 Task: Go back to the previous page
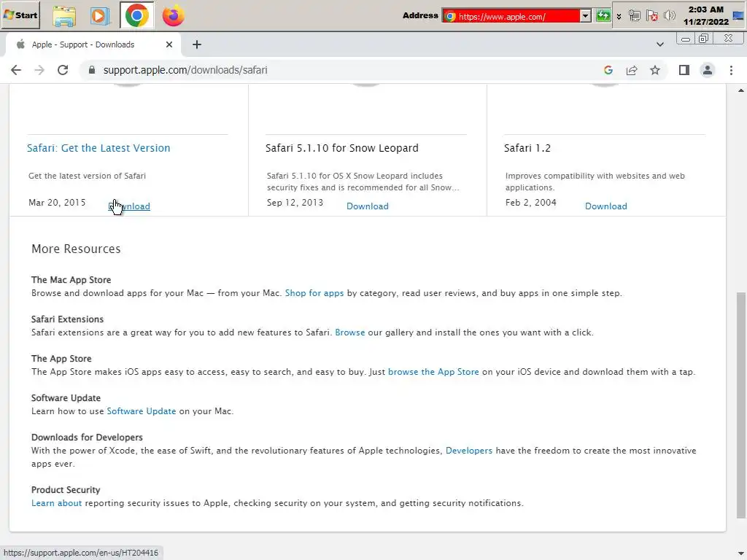click(x=16, y=70)
